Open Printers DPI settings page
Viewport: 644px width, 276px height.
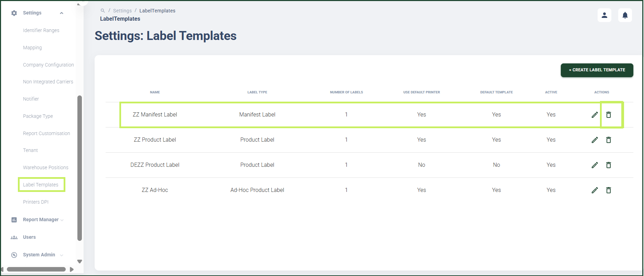pos(36,202)
